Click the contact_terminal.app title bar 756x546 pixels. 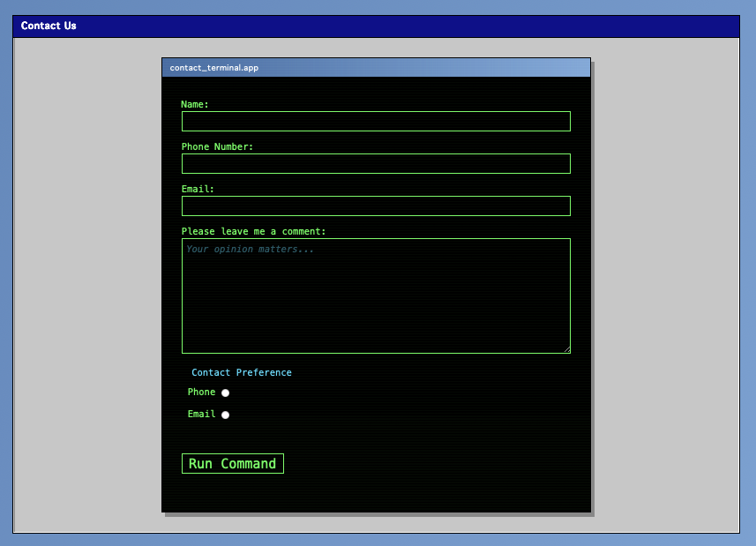(376, 68)
